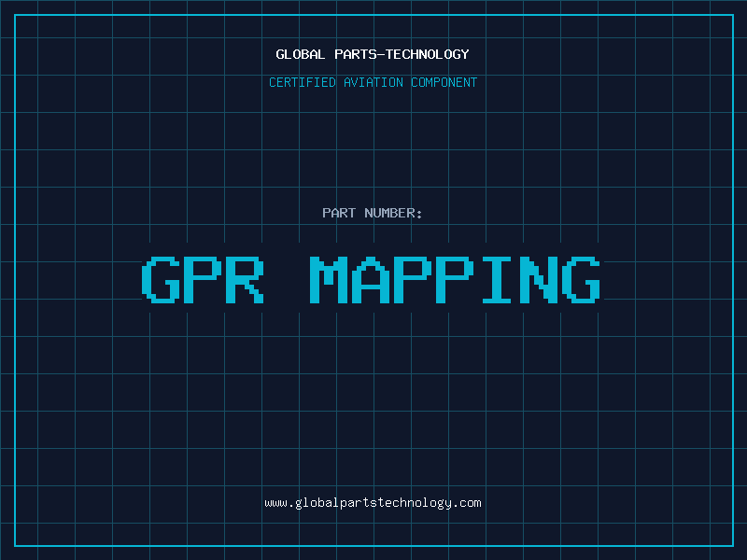Select the CERTIFIED AVIATION COMPONENT subtitle
This screenshot has height=560, width=747.
pyautogui.click(x=373, y=82)
